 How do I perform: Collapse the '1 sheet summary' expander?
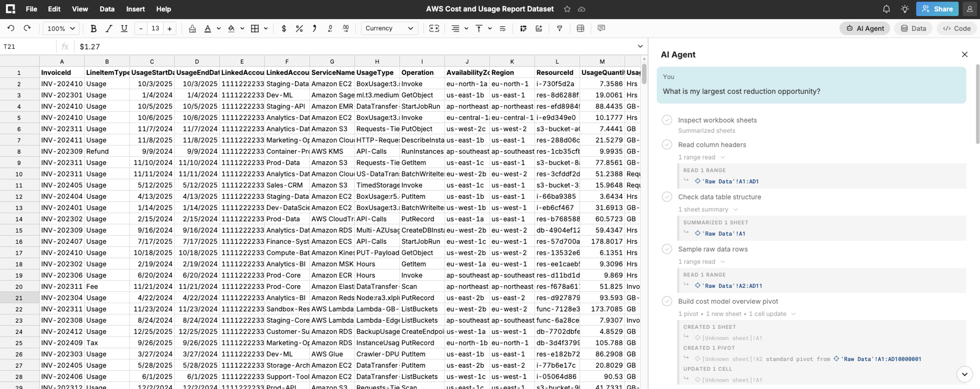[x=708, y=209]
